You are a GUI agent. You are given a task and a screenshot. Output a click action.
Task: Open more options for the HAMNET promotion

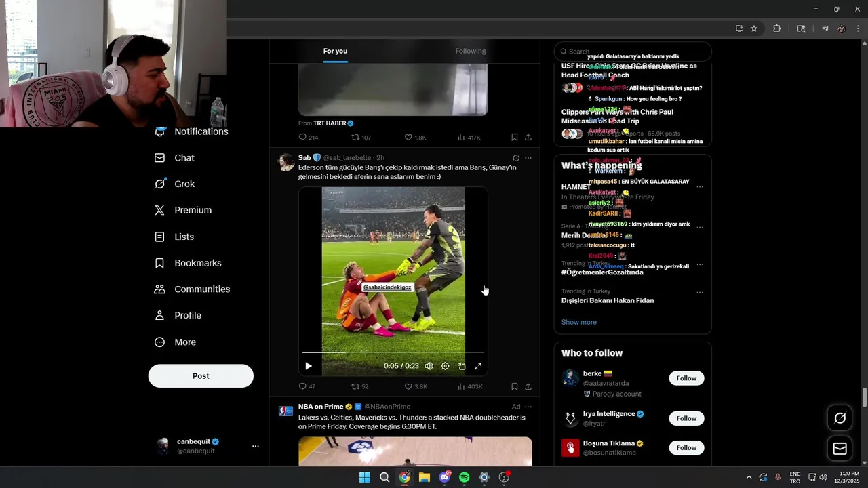(700, 187)
